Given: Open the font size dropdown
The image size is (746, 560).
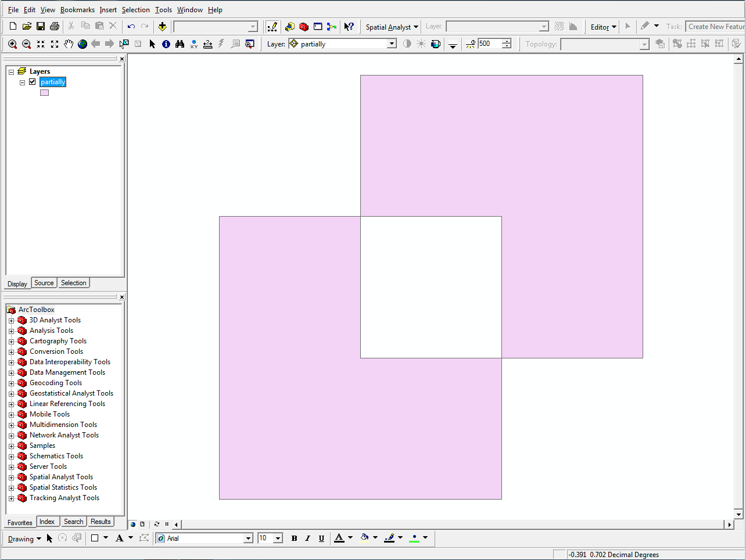Looking at the screenshot, I should pos(278,539).
